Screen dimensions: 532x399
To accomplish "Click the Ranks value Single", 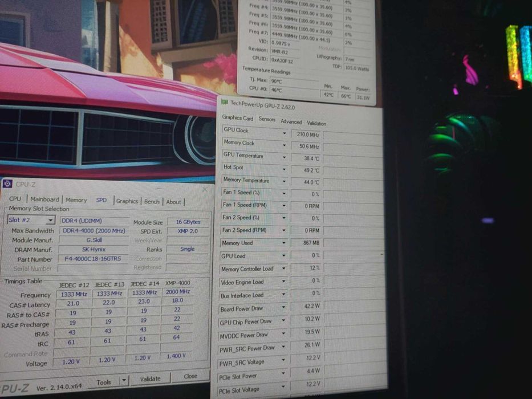I will click(x=188, y=249).
